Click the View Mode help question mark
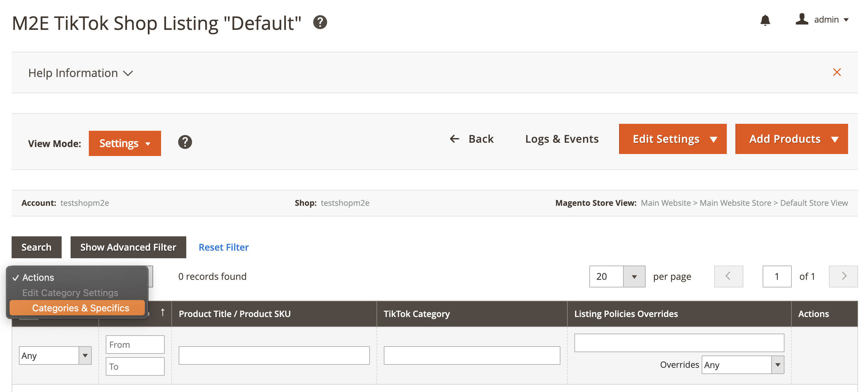The height and width of the screenshot is (392, 868). click(185, 142)
